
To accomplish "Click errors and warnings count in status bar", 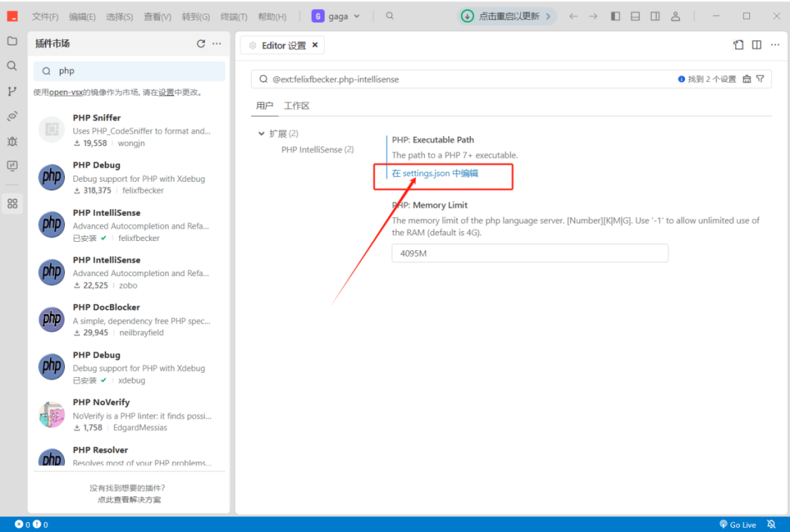I will [31, 524].
